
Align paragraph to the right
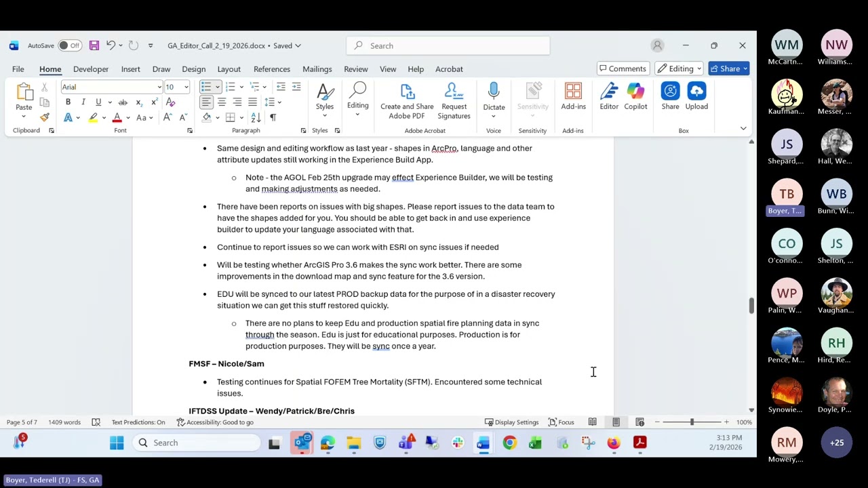(237, 102)
